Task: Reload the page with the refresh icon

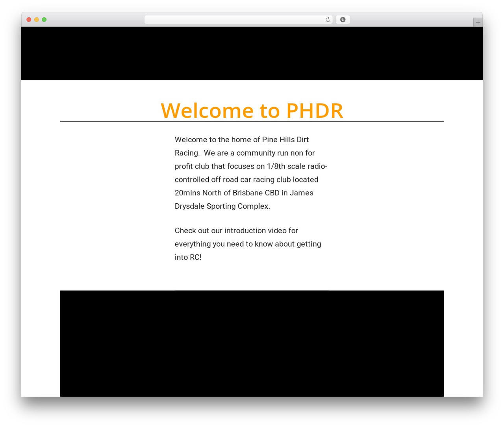Action: pos(328,20)
